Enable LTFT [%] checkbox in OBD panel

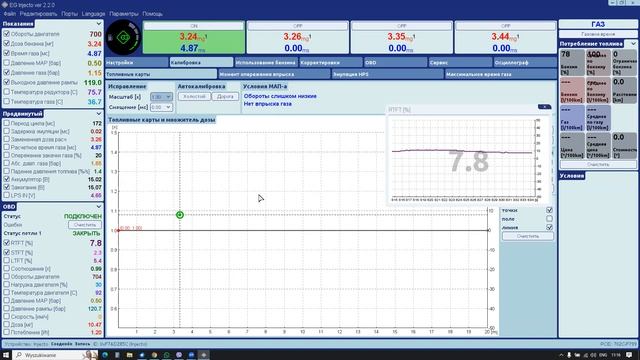point(7,260)
